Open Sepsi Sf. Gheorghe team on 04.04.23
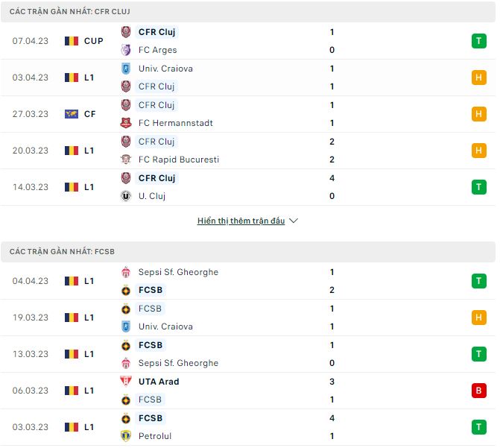The width and height of the screenshot is (500, 448). [x=178, y=272]
